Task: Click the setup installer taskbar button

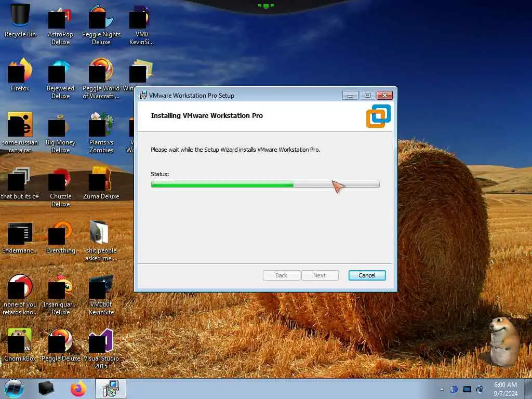Action: click(x=111, y=389)
